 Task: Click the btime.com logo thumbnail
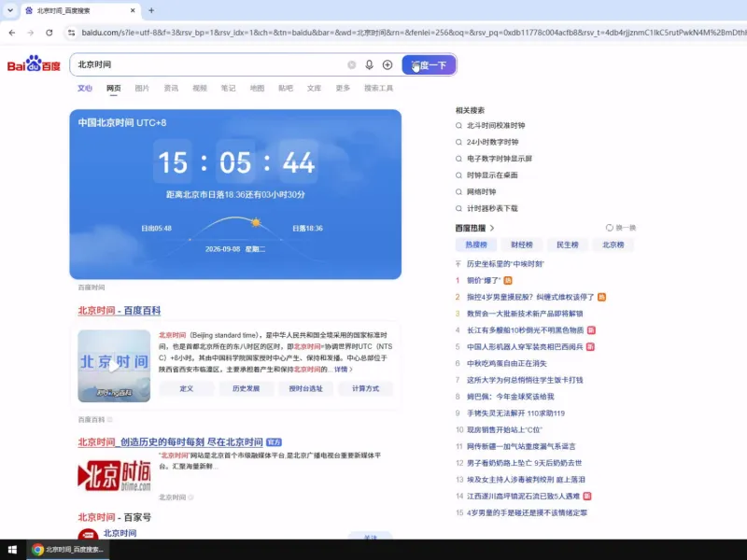click(x=114, y=475)
